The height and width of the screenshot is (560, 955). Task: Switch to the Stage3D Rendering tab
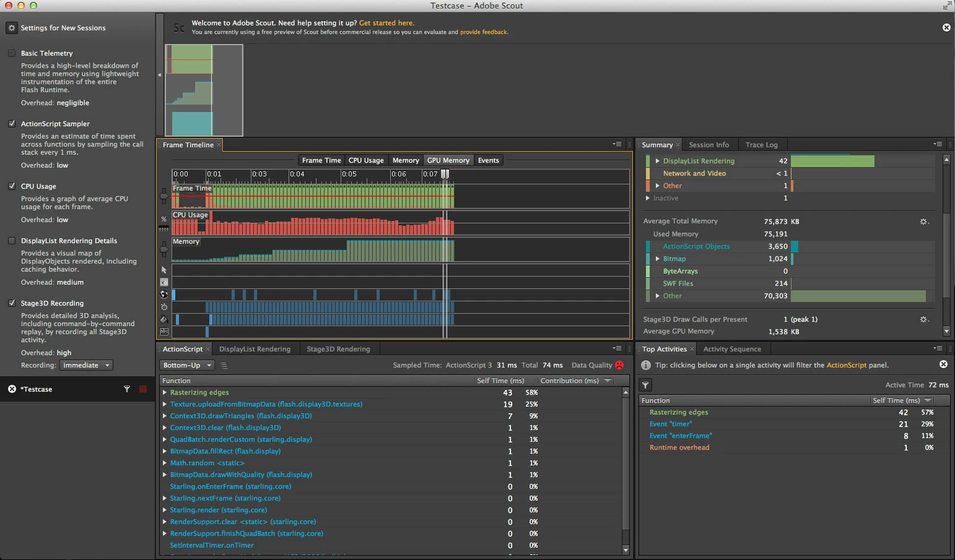pyautogui.click(x=338, y=349)
